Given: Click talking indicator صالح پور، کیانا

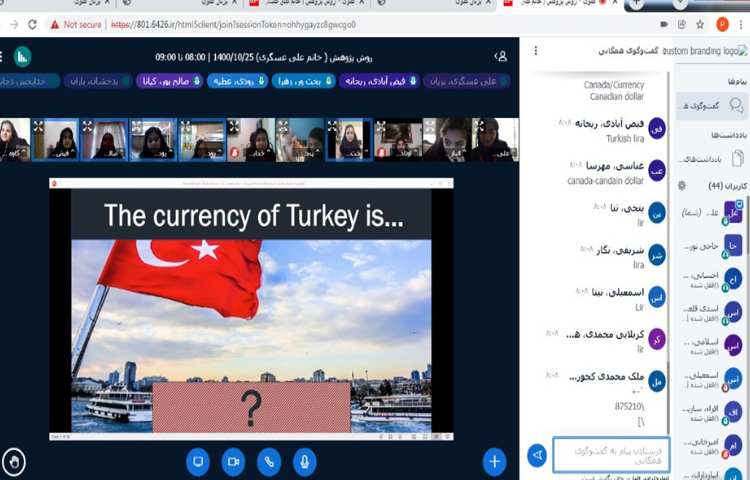Looking at the screenshot, I should (x=169, y=81).
